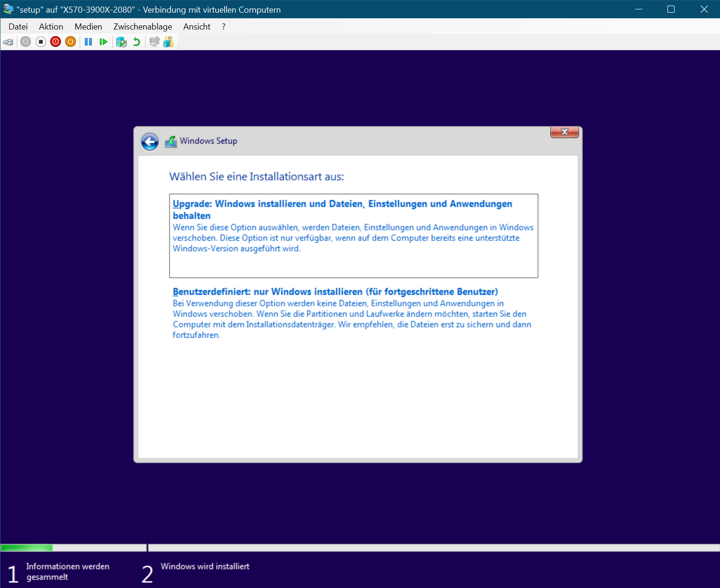Revert VM with green curved arrow icon
The image size is (720, 588).
[136, 42]
